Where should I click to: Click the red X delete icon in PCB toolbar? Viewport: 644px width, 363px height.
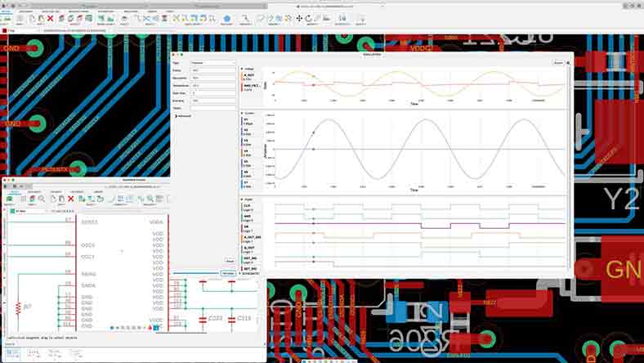[50, 19]
